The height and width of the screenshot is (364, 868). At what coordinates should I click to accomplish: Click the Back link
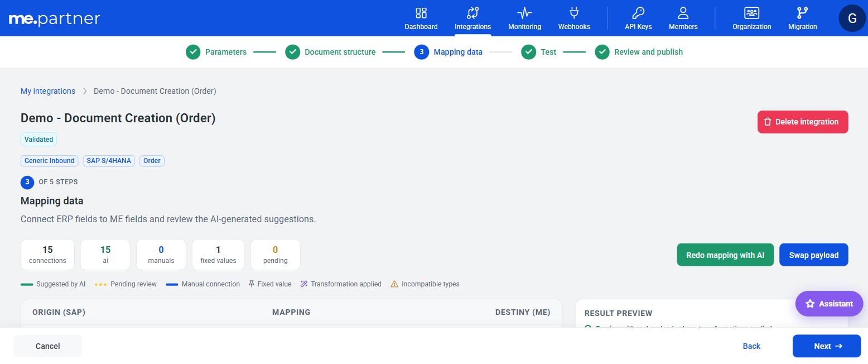[751, 346]
